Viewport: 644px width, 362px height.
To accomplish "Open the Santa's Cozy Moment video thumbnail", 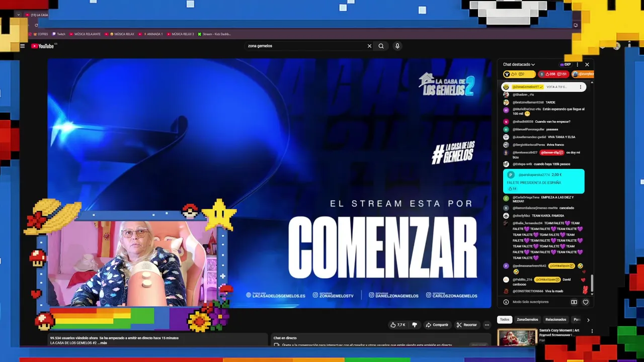I will [517, 337].
